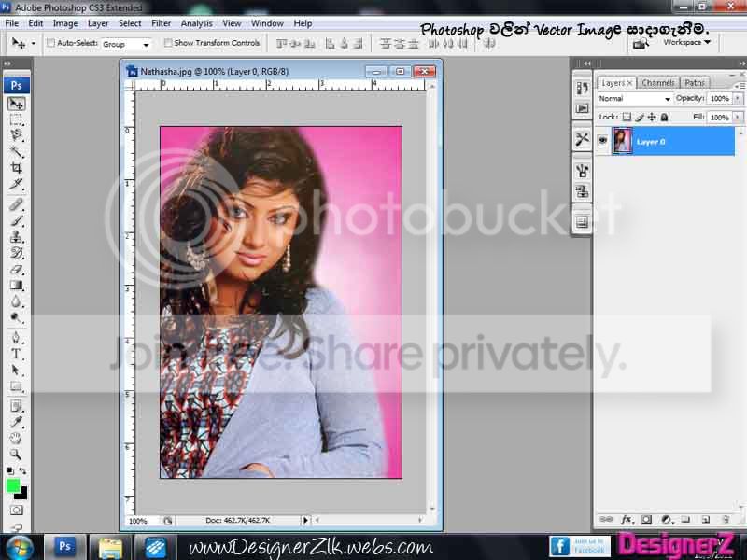This screenshot has height=560, width=747.
Task: Switch to the Channels tab
Action: [658, 82]
